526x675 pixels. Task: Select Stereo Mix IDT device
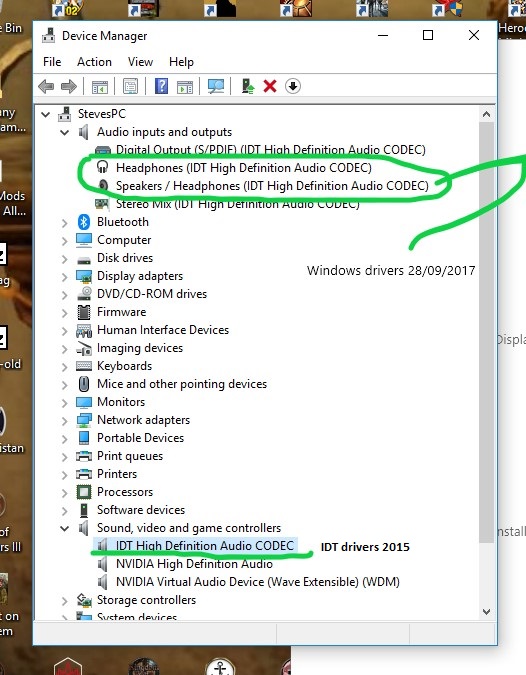(x=238, y=204)
